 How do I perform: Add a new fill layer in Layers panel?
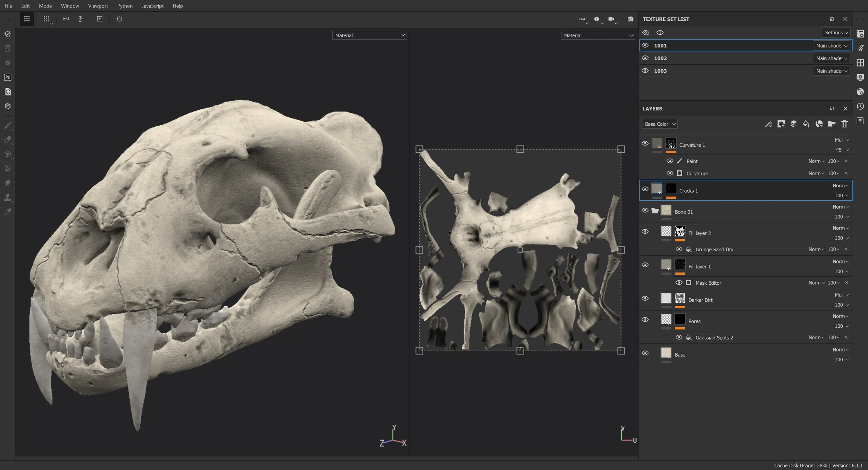pyautogui.click(x=806, y=124)
